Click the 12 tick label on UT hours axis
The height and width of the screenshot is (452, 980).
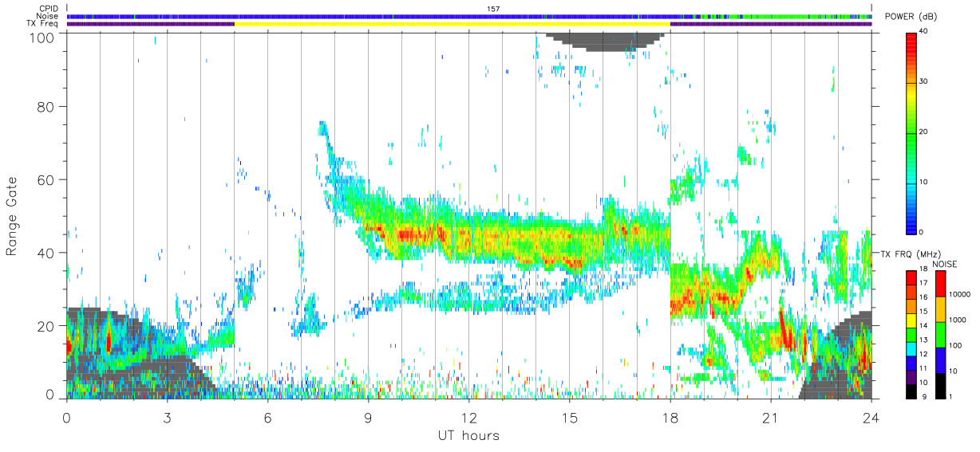[468, 418]
